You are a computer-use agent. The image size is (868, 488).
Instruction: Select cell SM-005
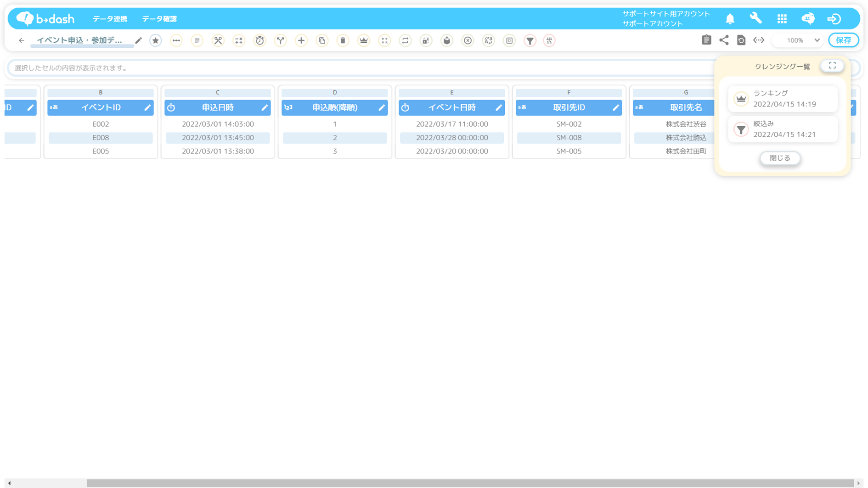point(569,151)
